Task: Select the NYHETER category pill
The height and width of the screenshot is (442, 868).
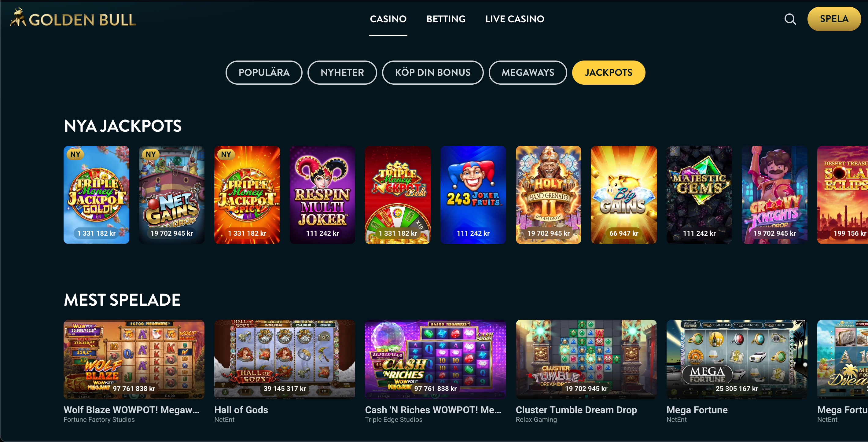Action: pos(342,72)
